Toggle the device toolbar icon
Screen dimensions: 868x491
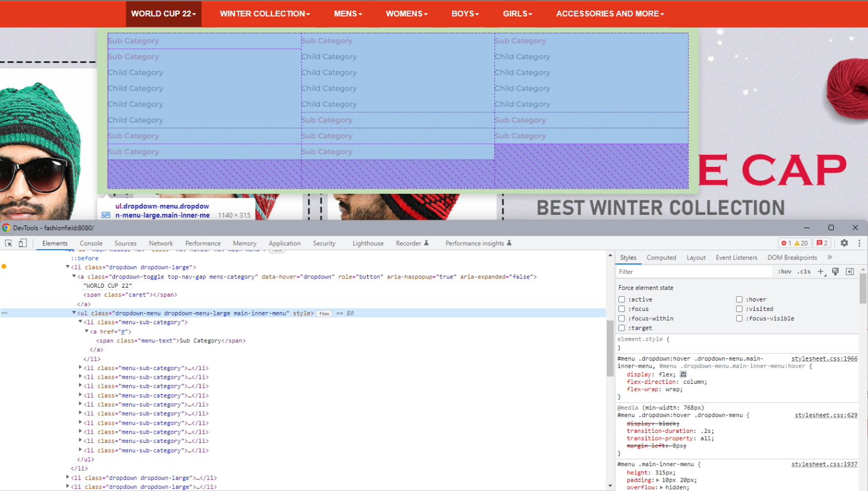[23, 243]
